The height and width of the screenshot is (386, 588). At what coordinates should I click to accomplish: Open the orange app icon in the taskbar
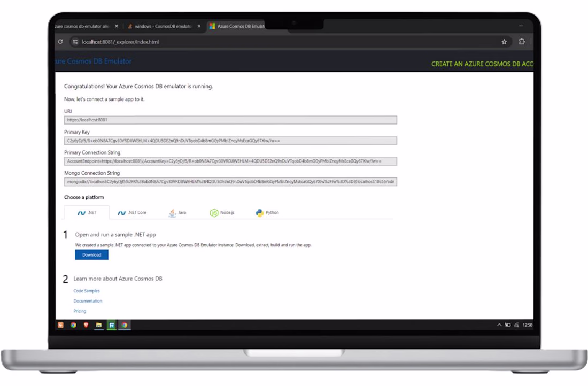click(x=61, y=325)
